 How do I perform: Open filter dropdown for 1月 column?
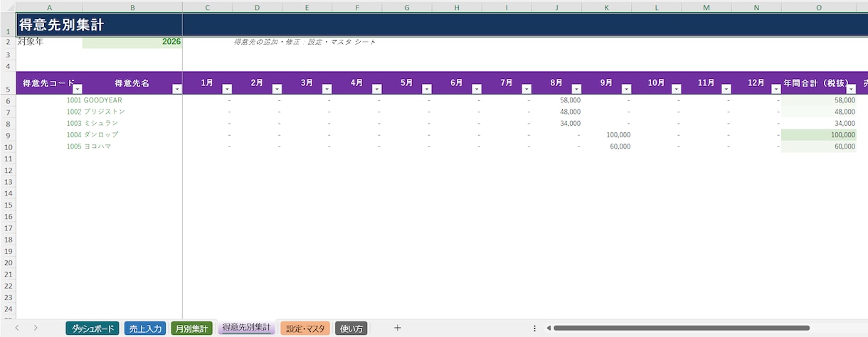[227, 89]
